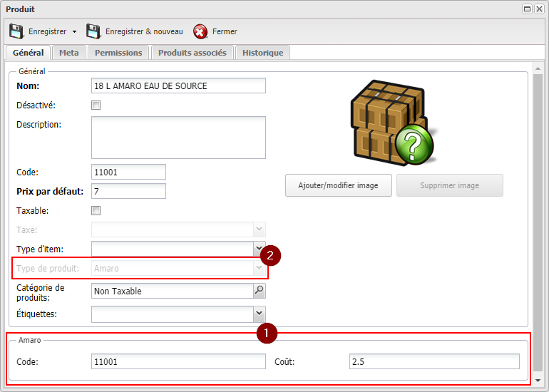Expand the Étiquettes dropdown arrow
The height and width of the screenshot is (392, 549).
coord(259,314)
